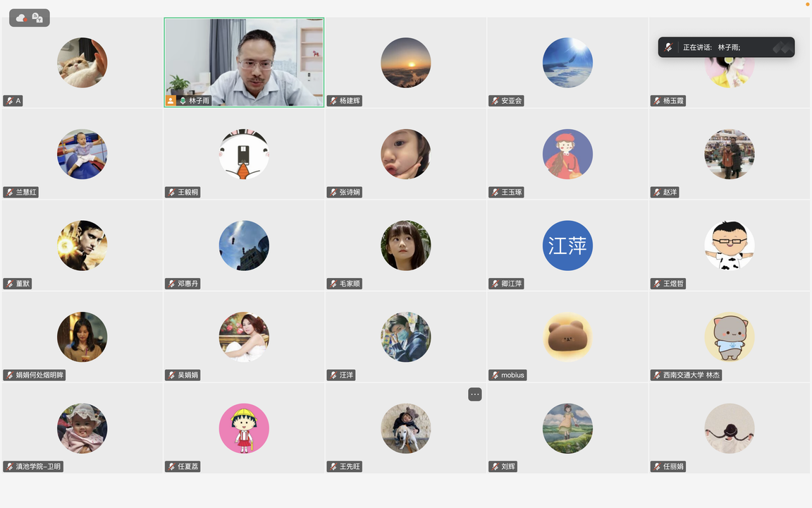Click muted mic icon next to 安亚会
The height and width of the screenshot is (508, 812).
(x=495, y=101)
